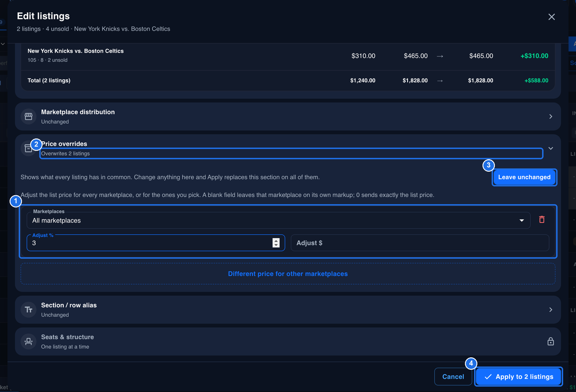The height and width of the screenshot is (392, 576).
Task: Click the +$588.00 total difference
Action: tap(536, 80)
